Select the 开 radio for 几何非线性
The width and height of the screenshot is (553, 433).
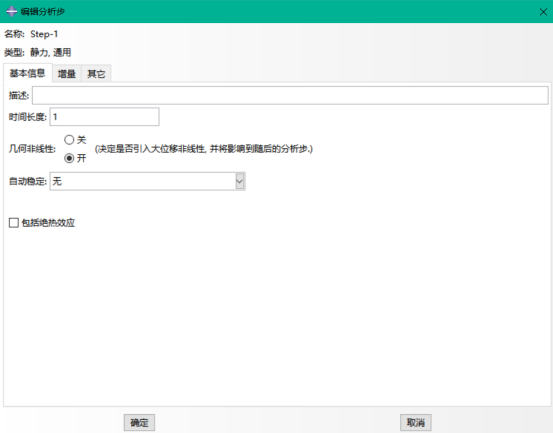pos(69,158)
